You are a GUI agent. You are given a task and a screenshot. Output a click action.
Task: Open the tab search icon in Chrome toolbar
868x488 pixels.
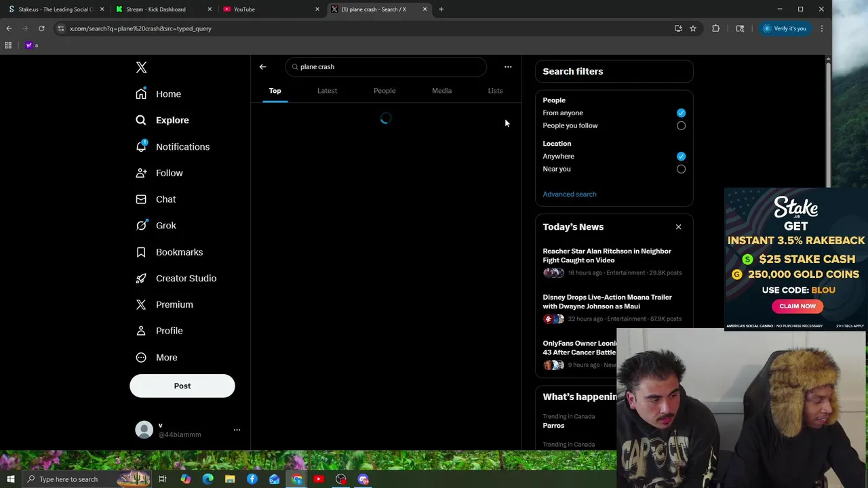click(740, 28)
